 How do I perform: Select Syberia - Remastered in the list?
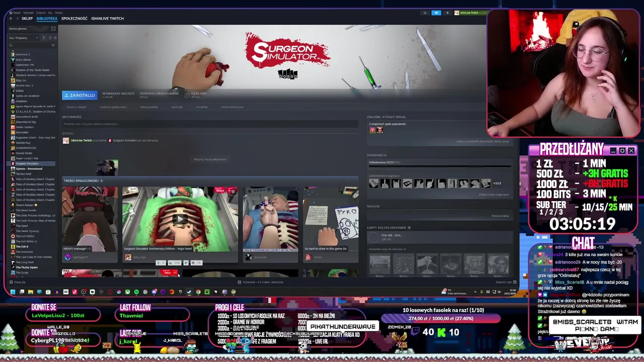pyautogui.click(x=29, y=168)
